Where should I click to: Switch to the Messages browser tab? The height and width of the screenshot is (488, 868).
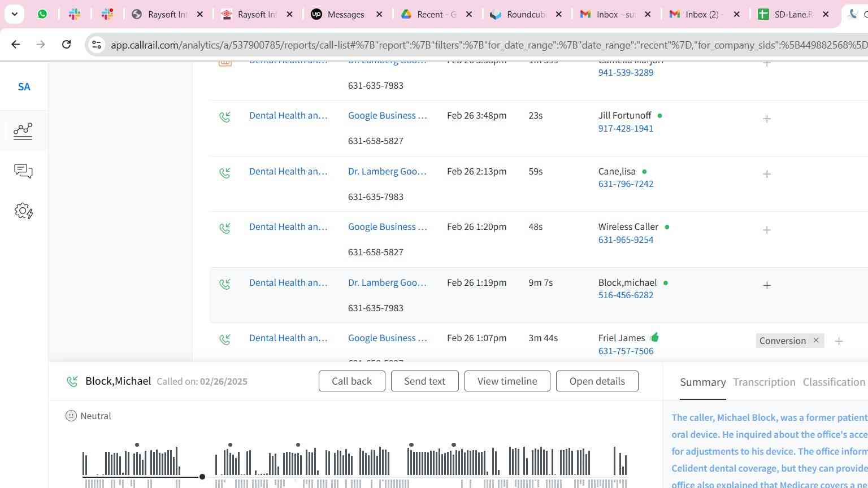pos(346,15)
